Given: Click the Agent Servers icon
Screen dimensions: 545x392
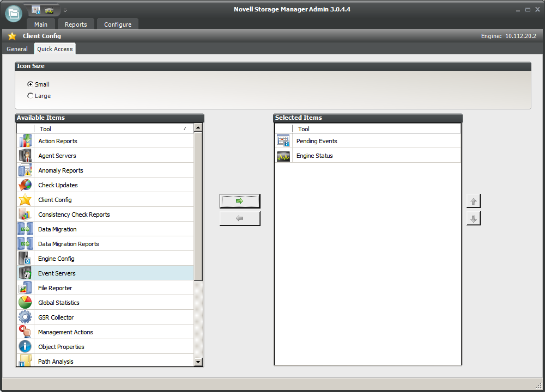Looking at the screenshot, I should click(x=26, y=156).
